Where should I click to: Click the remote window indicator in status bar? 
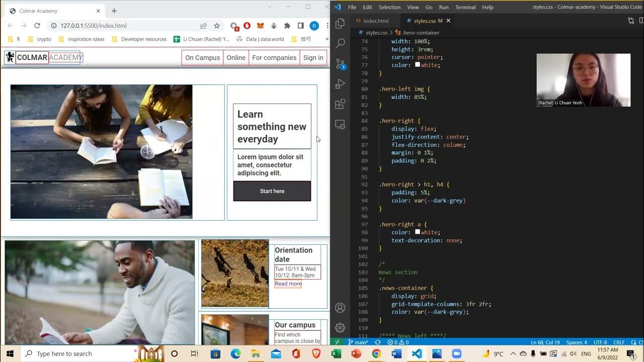(x=337, y=342)
